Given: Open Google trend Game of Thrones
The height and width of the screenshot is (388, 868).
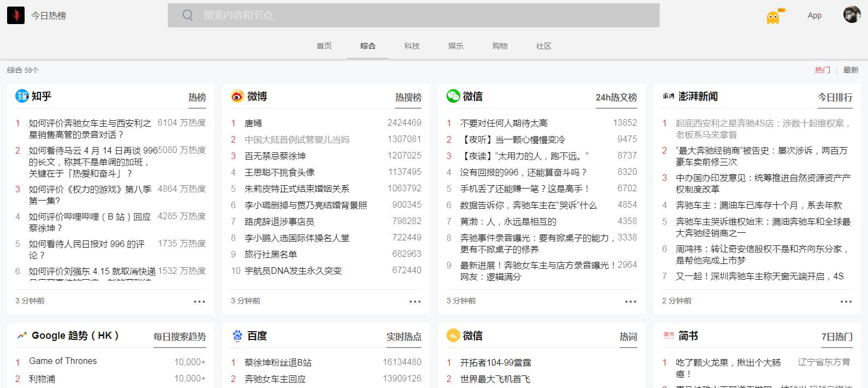Looking at the screenshot, I should (63, 361).
